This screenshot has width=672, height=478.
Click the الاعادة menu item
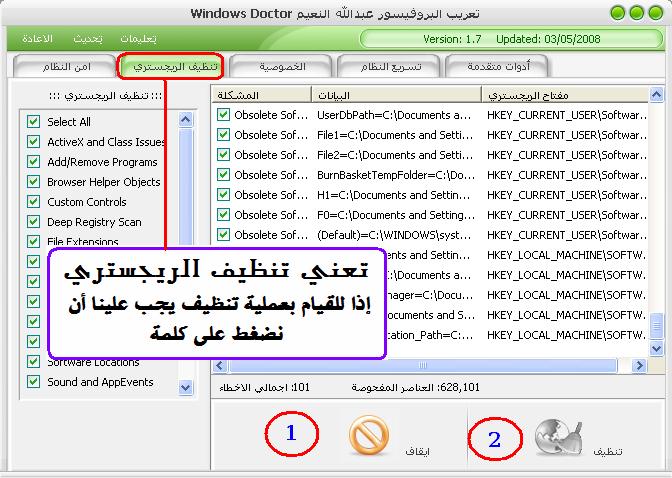point(37,39)
